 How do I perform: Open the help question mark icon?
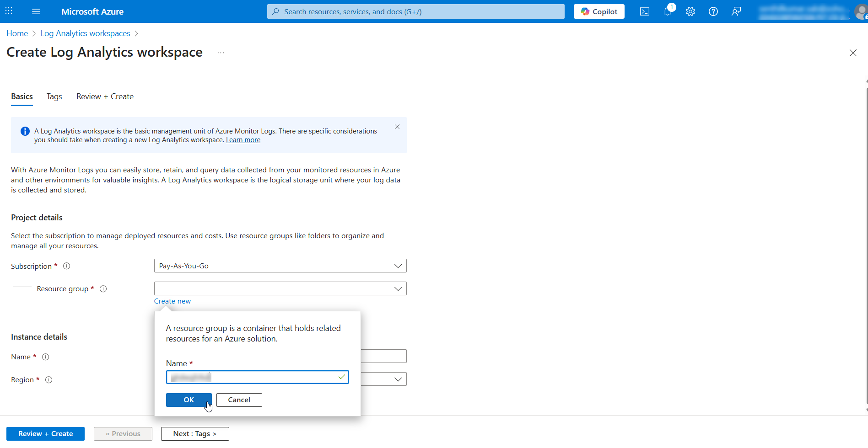[713, 11]
